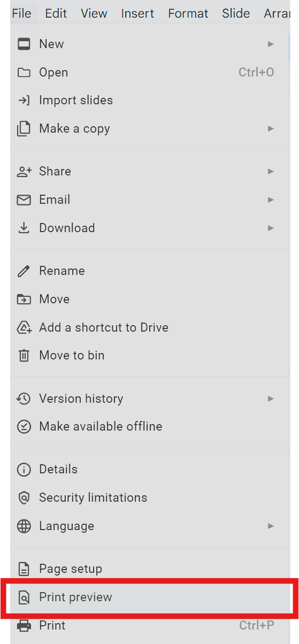Click the Import slides arrow icon
Viewport: 299px width, 644px height.
24,100
